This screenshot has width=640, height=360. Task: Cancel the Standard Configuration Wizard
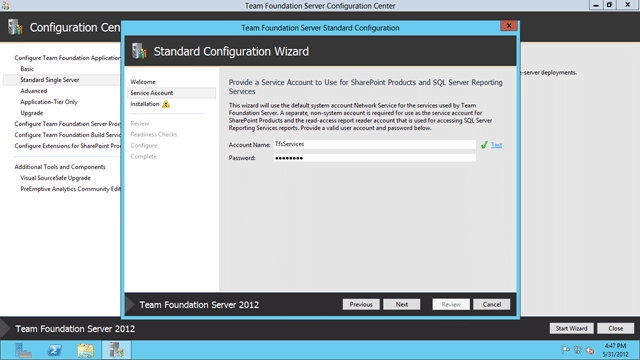click(491, 304)
